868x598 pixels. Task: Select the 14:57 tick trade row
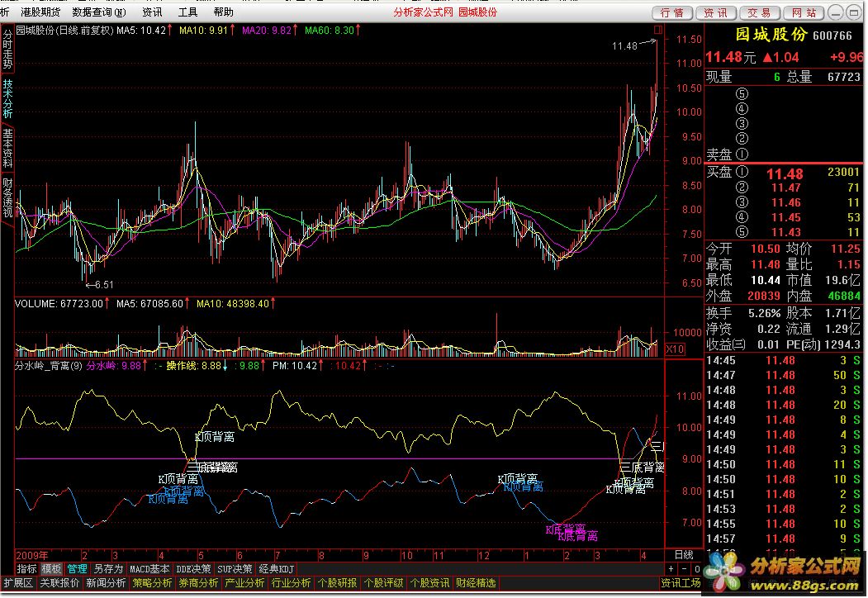[783, 539]
